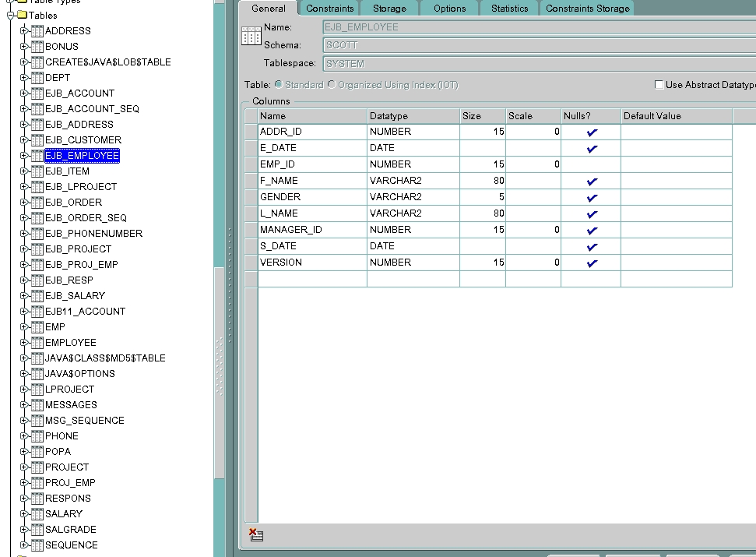Click the SEQUENCE table icon

click(37, 545)
